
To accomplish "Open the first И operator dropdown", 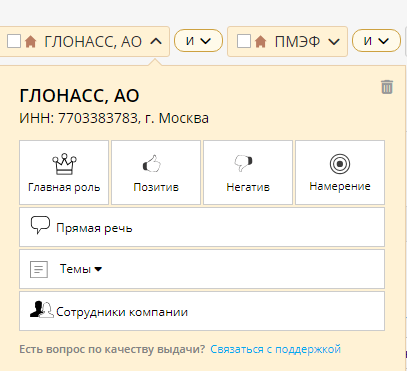I will click(x=198, y=41).
